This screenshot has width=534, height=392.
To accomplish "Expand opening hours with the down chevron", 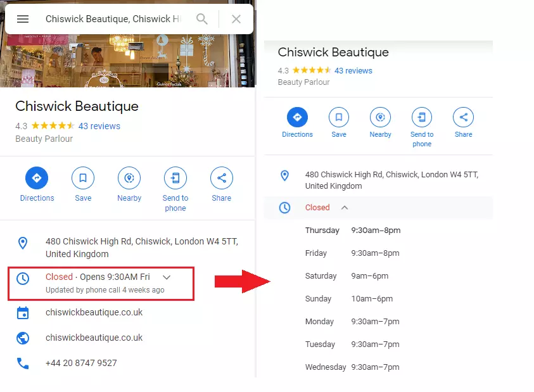I will pos(167,277).
